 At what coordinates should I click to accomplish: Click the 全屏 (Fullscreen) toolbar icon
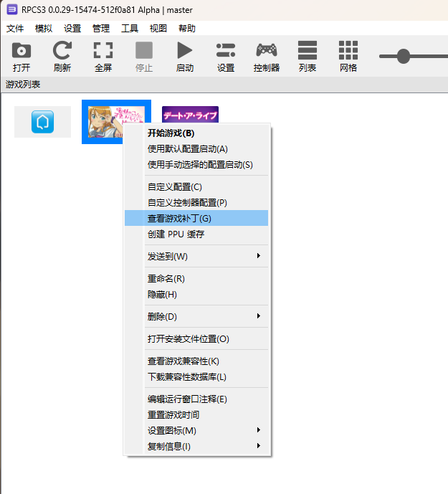103,51
